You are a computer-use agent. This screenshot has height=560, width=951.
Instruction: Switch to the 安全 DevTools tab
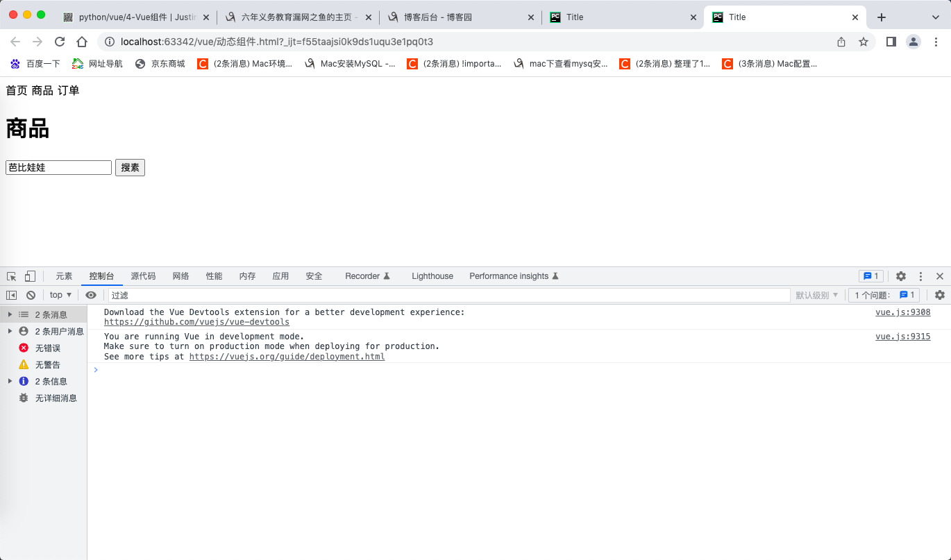coord(314,276)
